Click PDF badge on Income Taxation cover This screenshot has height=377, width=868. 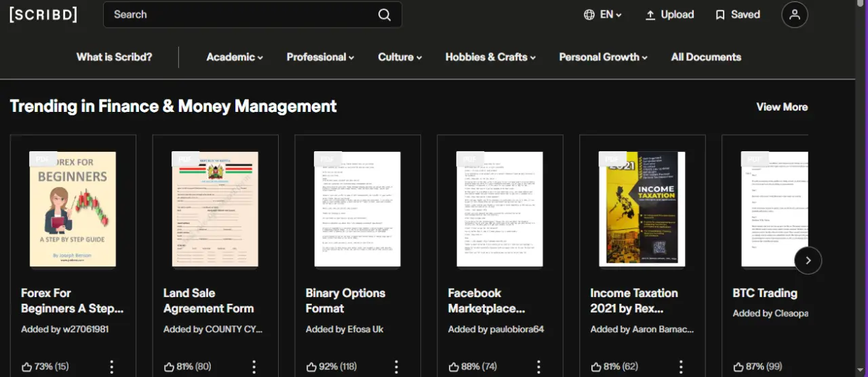tap(612, 159)
